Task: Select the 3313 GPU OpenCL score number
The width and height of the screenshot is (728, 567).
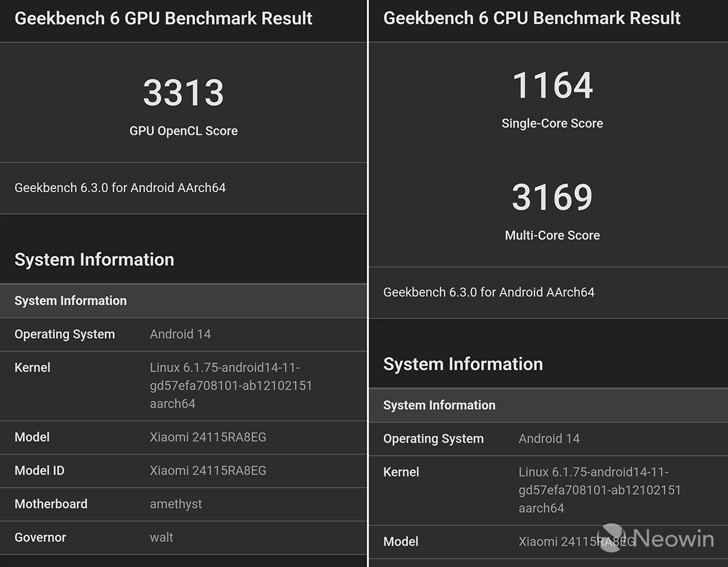Action: (183, 93)
